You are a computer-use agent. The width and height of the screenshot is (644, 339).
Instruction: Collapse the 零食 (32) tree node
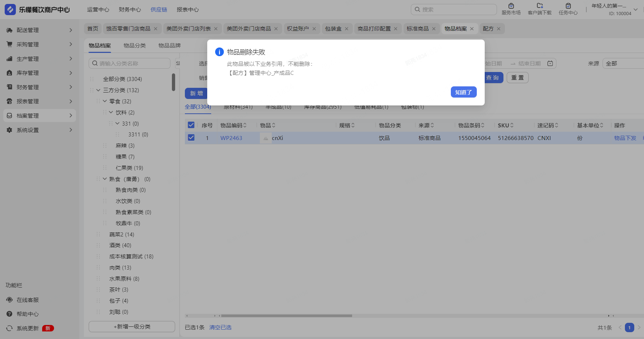(105, 101)
